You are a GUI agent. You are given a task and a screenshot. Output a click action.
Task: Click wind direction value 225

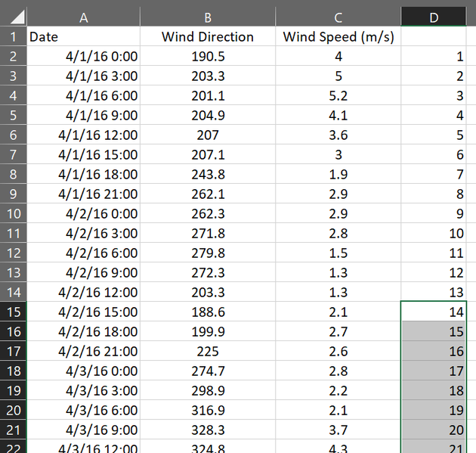(208, 351)
